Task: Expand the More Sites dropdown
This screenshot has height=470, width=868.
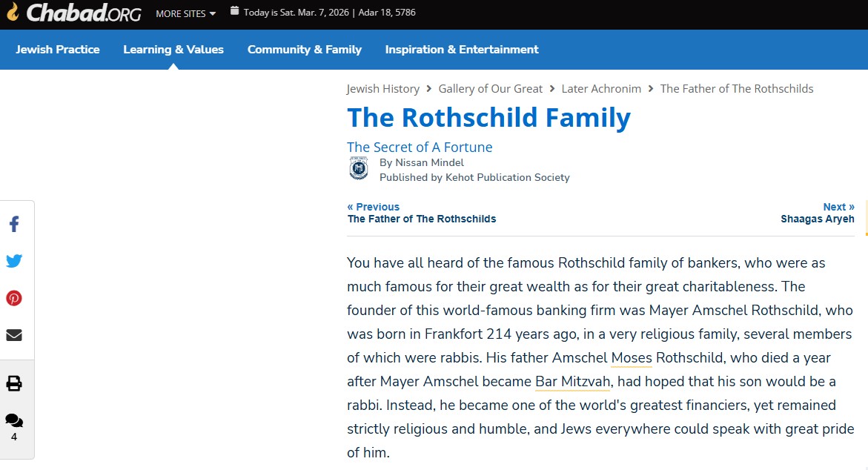Action: pyautogui.click(x=185, y=13)
